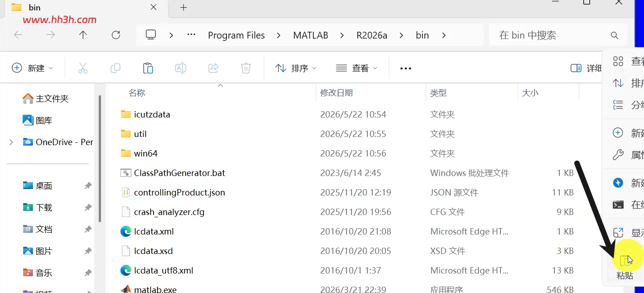This screenshot has height=293, width=644.
Task: Sort by the 大小 column header
Action: click(530, 93)
